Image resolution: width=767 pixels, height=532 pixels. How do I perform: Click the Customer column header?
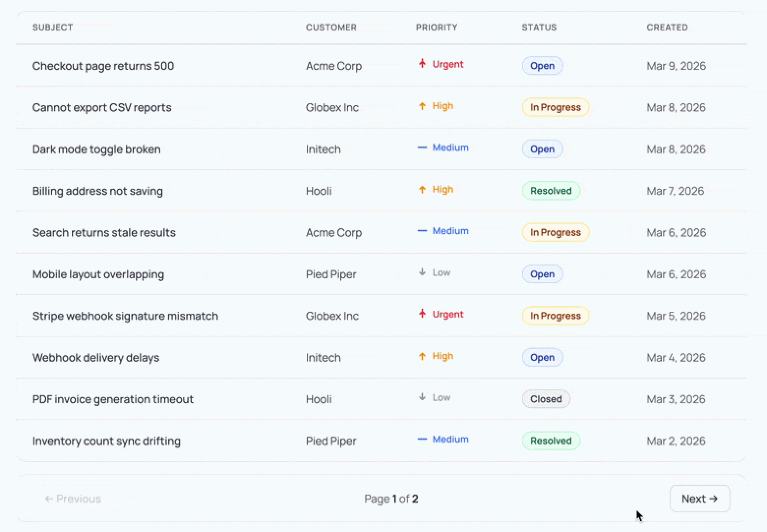tap(331, 28)
